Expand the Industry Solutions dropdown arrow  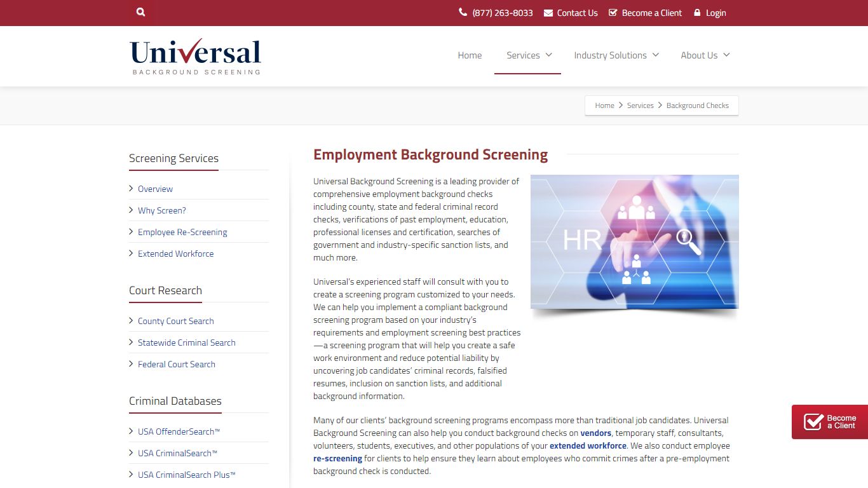(x=656, y=55)
